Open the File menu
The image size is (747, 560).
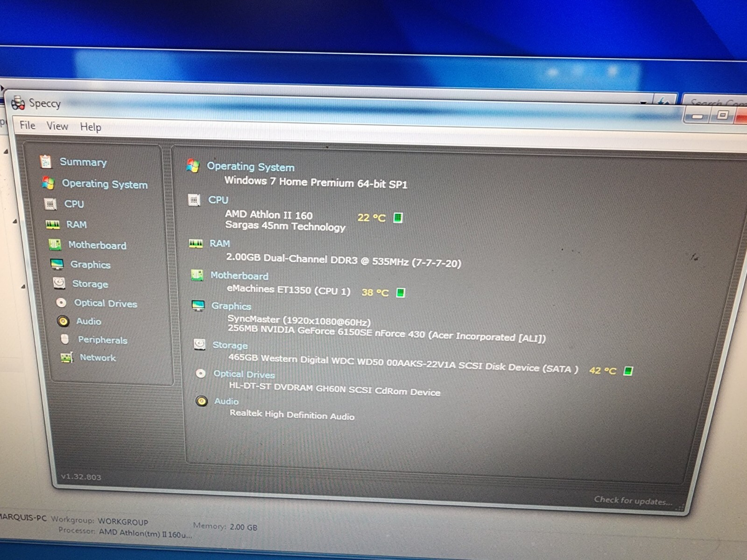tap(27, 125)
